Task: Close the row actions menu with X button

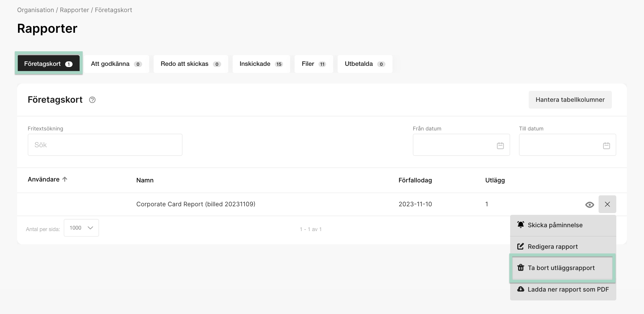Action: point(607,204)
